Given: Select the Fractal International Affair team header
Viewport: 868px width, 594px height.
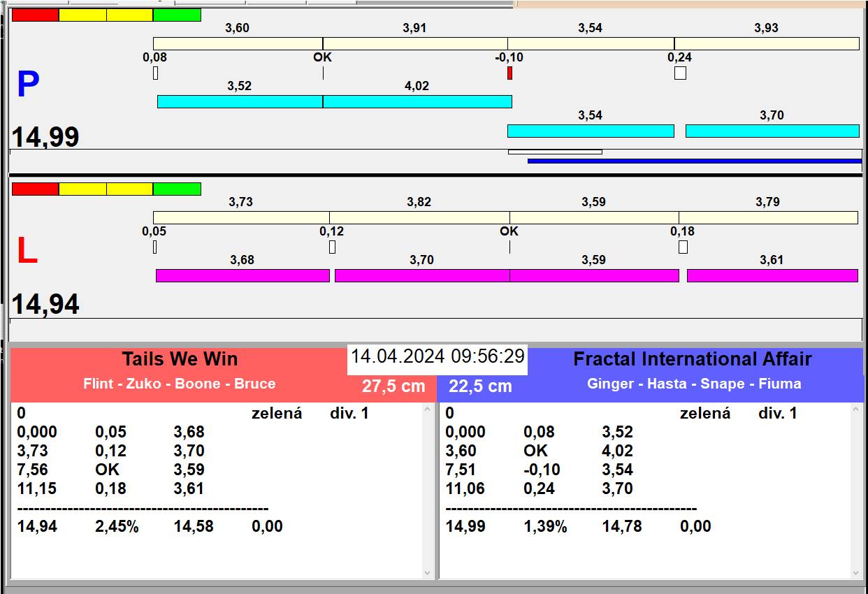Looking at the screenshot, I should pyautogui.click(x=692, y=359).
